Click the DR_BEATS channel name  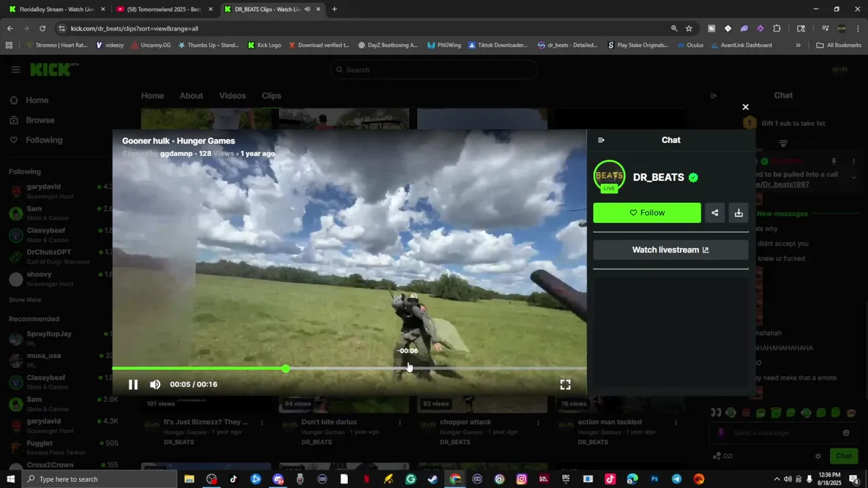coord(658,178)
